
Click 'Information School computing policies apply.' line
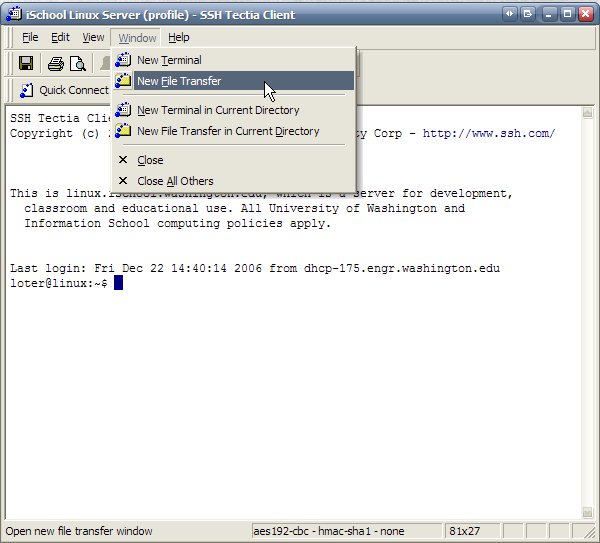coord(178,223)
